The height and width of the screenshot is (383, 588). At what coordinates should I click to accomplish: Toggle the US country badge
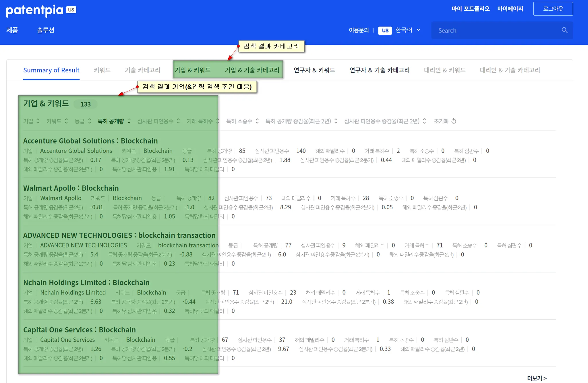click(385, 30)
